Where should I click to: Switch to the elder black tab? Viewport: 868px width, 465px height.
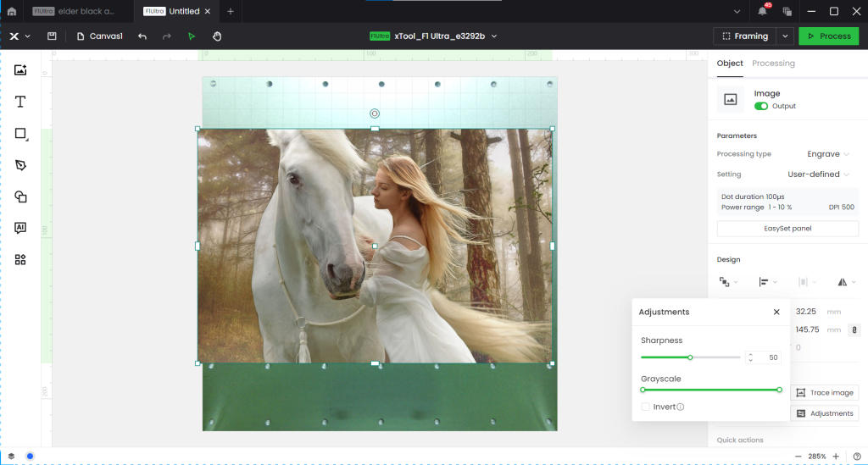pyautogui.click(x=77, y=11)
